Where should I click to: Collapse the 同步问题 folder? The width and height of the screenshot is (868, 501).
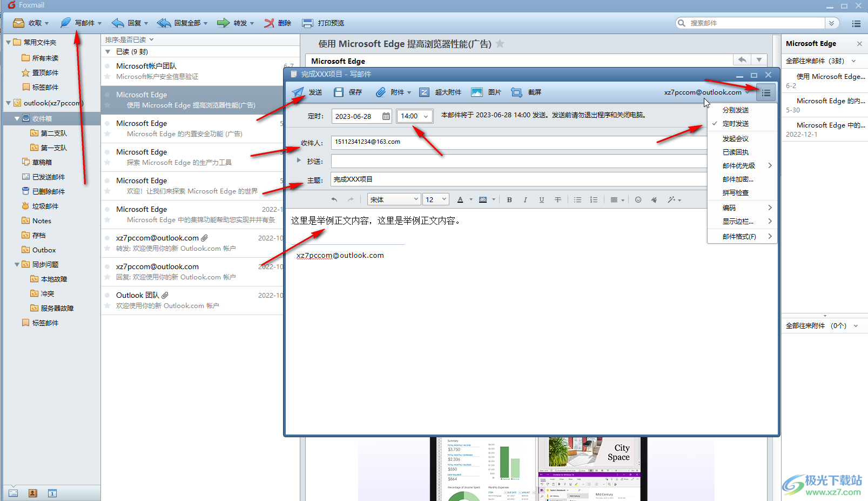click(17, 265)
